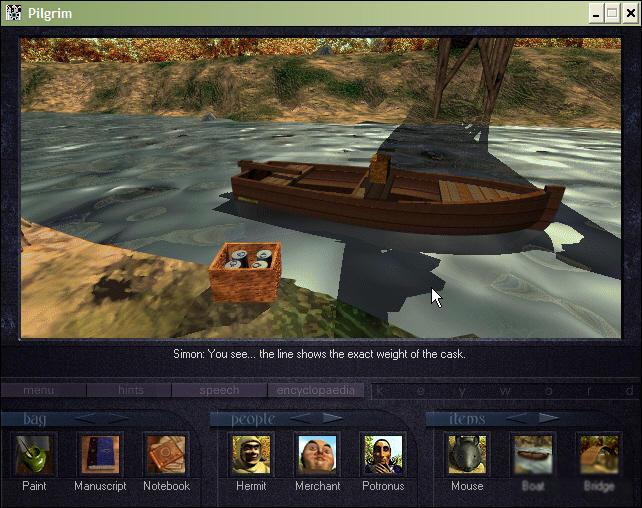The height and width of the screenshot is (508, 642).
Task: Click the Pilgrim application icon in title bar
Action: [14, 13]
